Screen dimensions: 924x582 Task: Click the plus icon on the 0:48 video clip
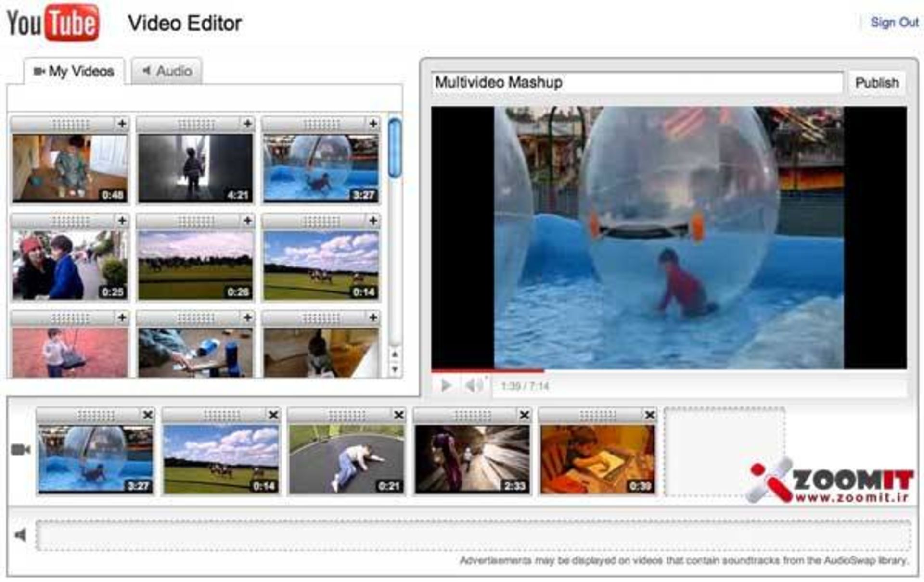coord(122,124)
